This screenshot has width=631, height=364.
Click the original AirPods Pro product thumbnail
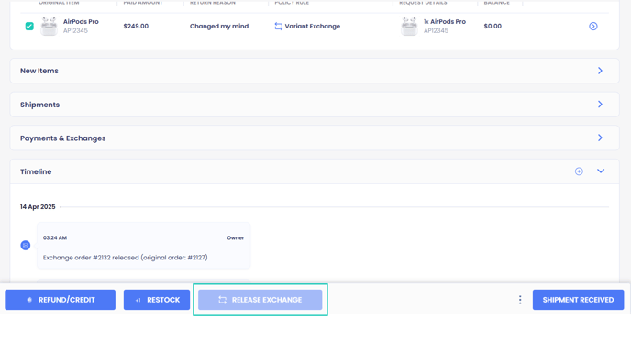49,27
